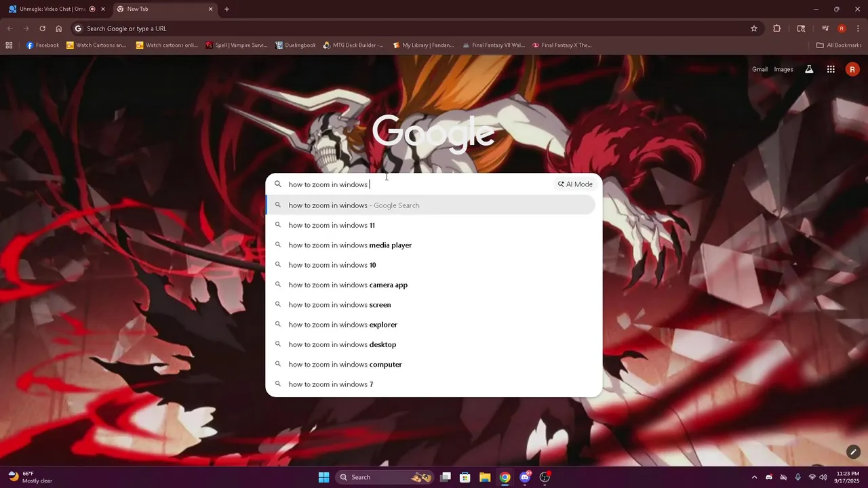Open Task View on the taskbar
868x488 pixels.
[446, 477]
